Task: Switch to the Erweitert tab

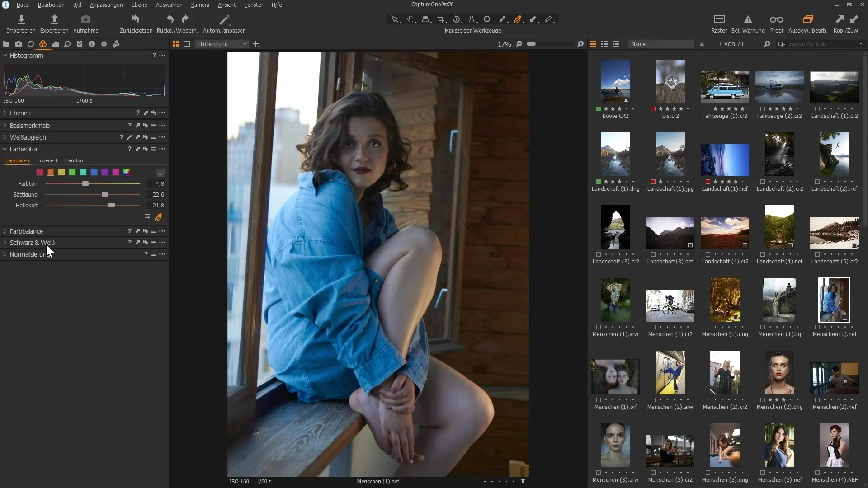Action: tap(47, 160)
